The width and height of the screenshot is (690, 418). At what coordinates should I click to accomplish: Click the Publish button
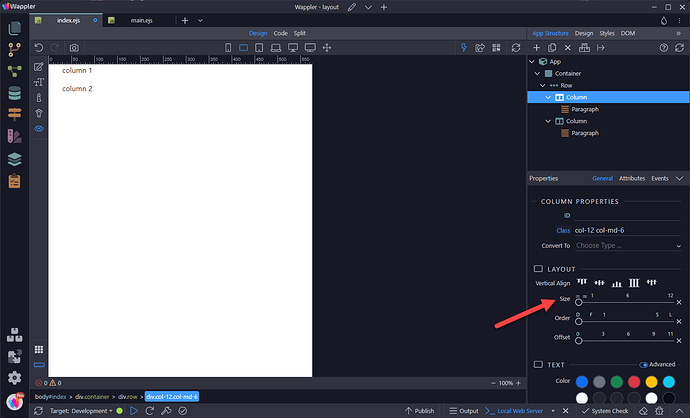click(419, 411)
